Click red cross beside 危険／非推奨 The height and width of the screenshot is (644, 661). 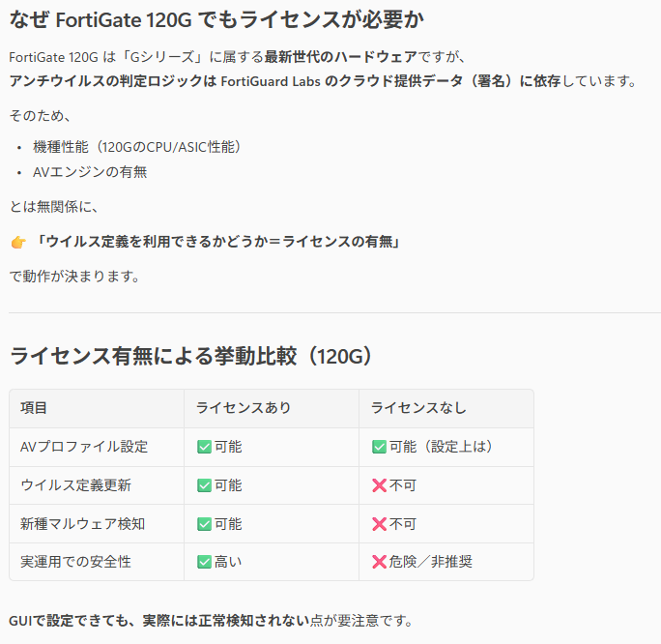tap(379, 562)
